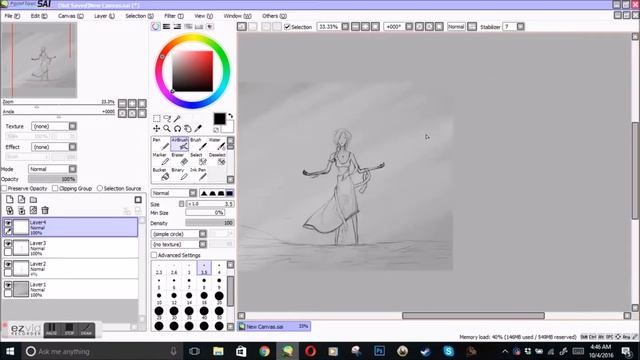Select the Binary pen tool
Viewport: 640px width, 360px height.
tap(180, 174)
